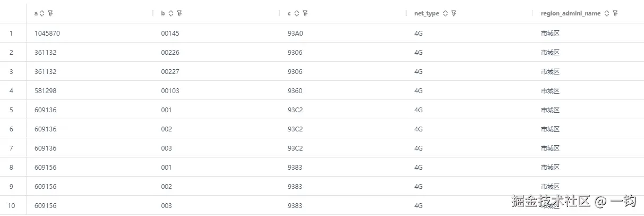
Task: Click 市城区 cell in row 2
Action: [x=551, y=52]
